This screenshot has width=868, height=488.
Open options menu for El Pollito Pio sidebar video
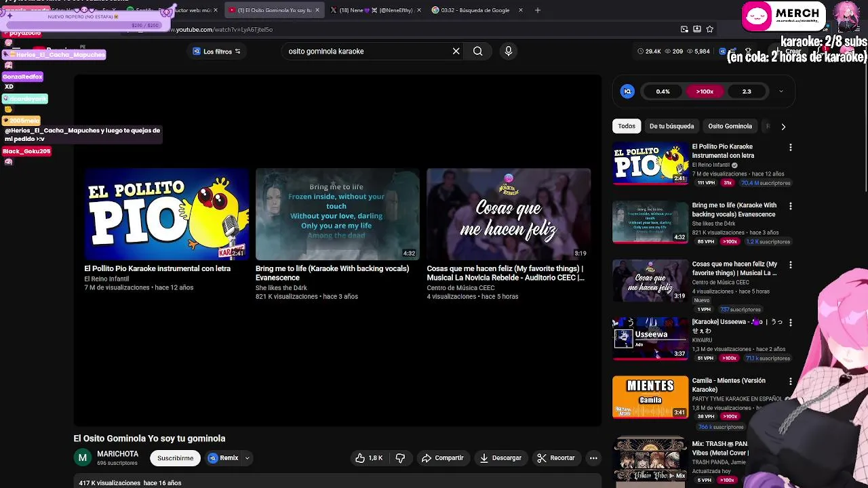tap(790, 147)
